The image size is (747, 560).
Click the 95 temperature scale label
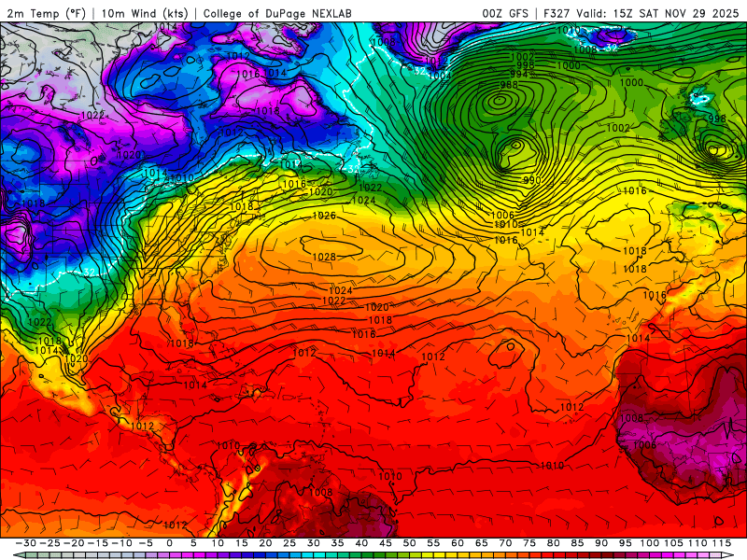pos(626,543)
